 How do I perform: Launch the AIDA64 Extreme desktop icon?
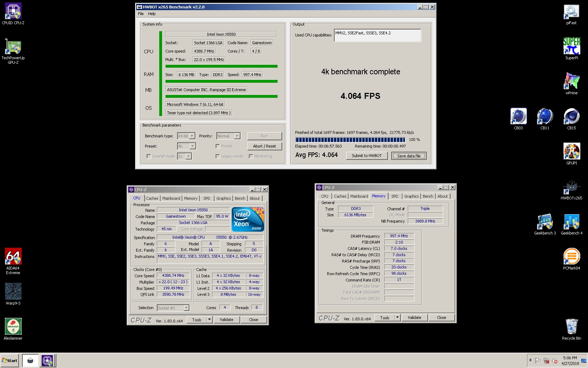click(x=13, y=261)
